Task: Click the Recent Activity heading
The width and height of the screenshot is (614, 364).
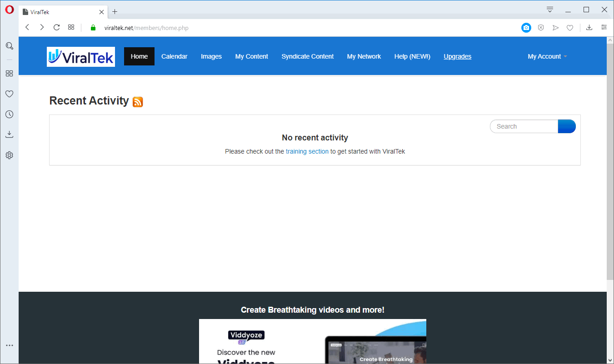Action: pos(89,101)
